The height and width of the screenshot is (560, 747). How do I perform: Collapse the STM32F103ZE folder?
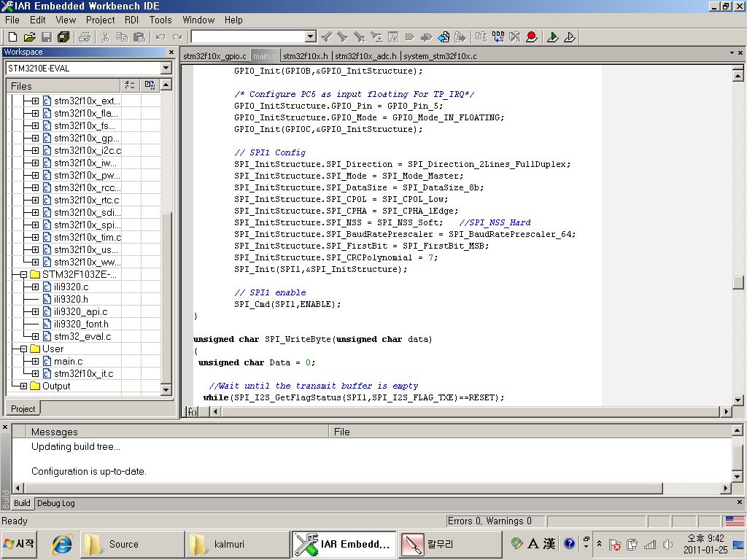(x=23, y=275)
